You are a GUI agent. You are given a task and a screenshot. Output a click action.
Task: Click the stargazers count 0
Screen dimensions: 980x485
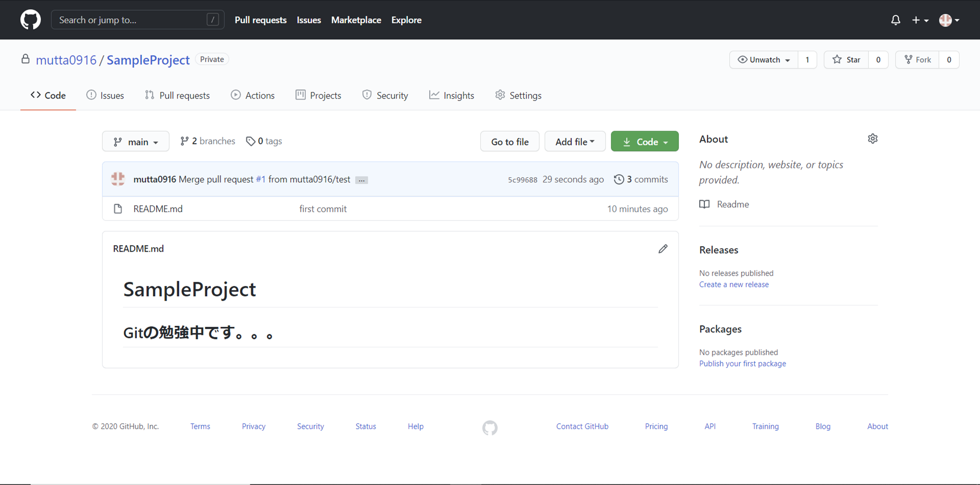[878, 60]
